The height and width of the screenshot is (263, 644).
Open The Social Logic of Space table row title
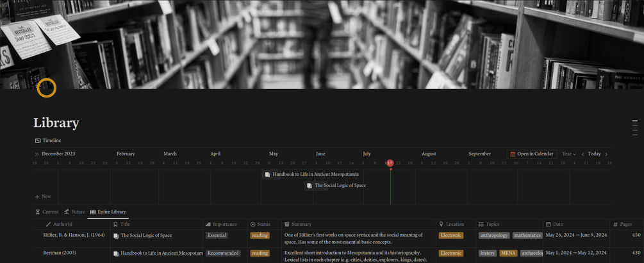146,235
